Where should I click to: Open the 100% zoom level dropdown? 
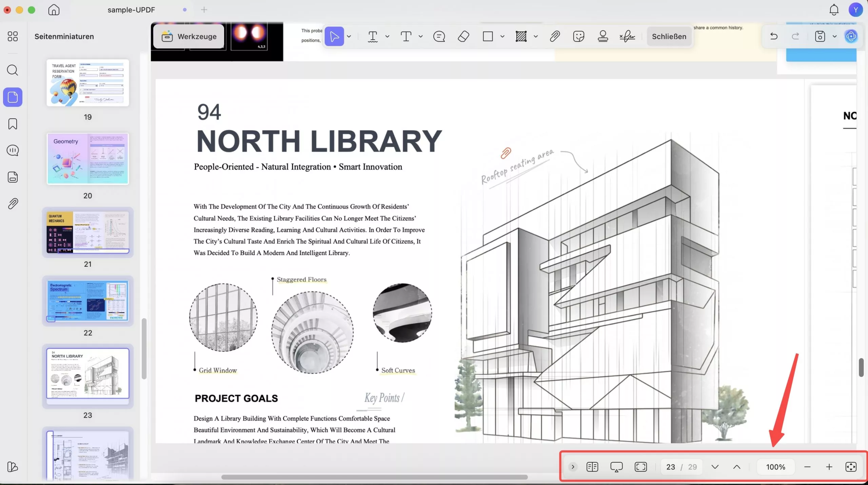775,467
